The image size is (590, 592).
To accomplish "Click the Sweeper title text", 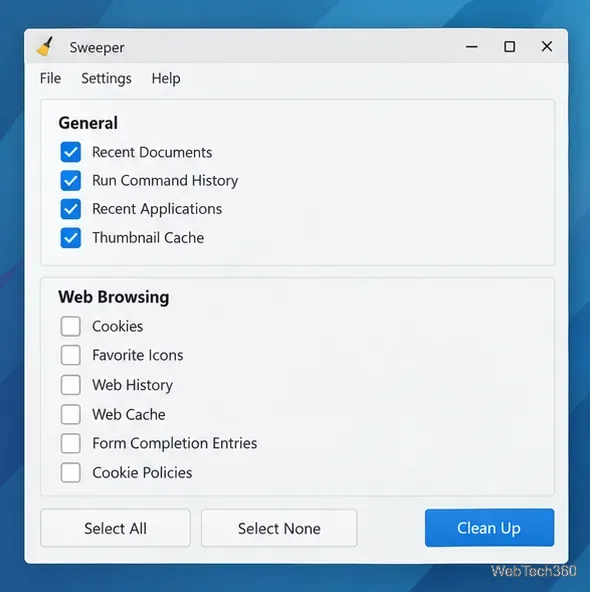I will [97, 48].
